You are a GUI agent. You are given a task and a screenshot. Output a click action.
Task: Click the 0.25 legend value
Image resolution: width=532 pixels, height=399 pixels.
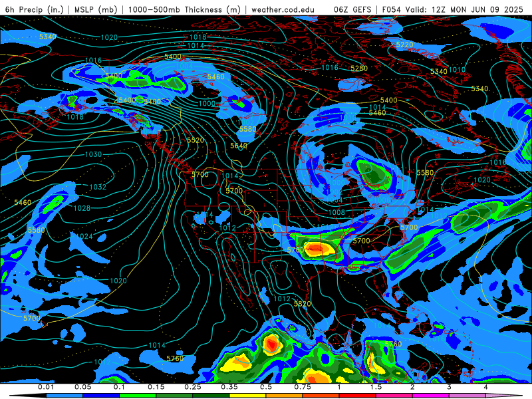(193, 387)
